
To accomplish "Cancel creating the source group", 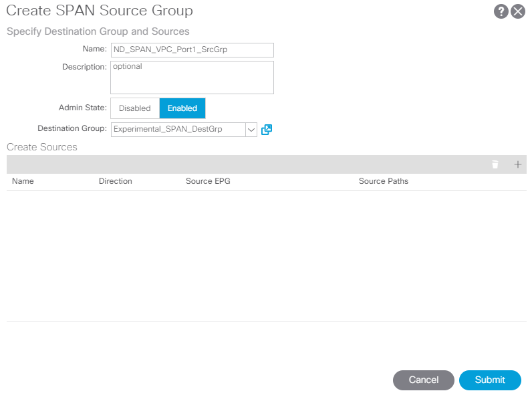I will [424, 380].
